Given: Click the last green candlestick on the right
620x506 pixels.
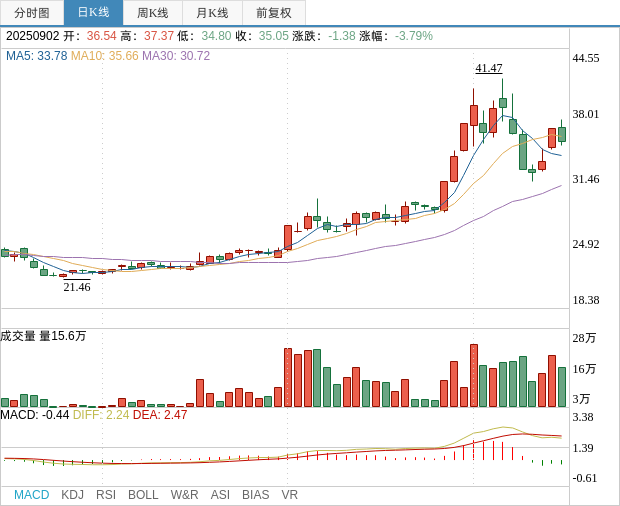Looking at the screenshot, I should [x=562, y=134].
